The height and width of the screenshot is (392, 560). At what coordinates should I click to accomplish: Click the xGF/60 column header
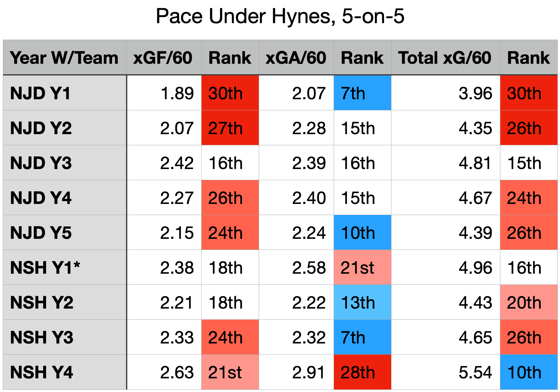tap(163, 58)
